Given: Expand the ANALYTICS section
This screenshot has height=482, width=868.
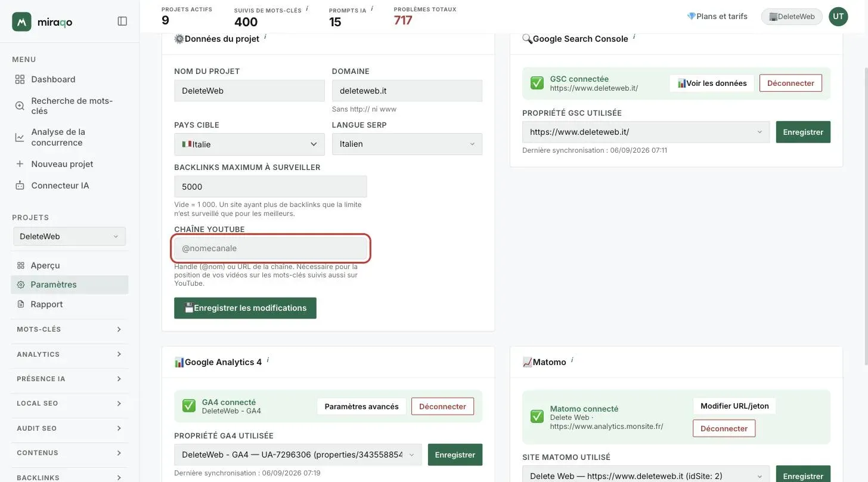Looking at the screenshot, I should click(x=69, y=354).
